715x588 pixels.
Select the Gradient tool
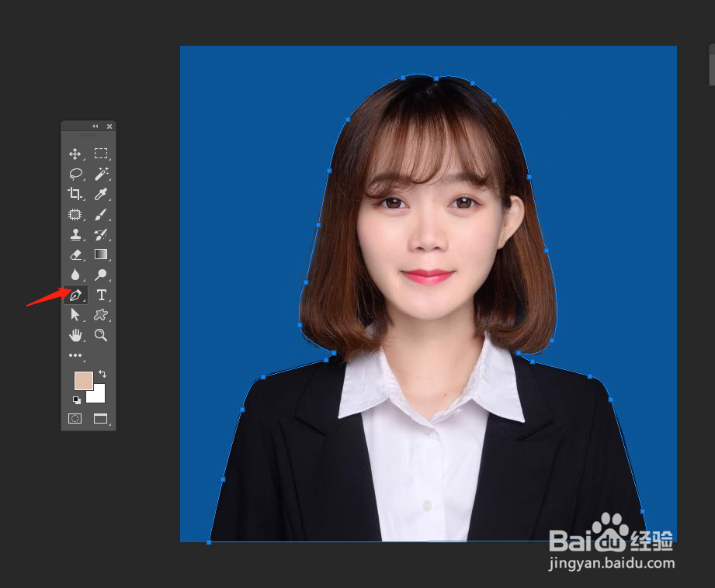[101, 254]
